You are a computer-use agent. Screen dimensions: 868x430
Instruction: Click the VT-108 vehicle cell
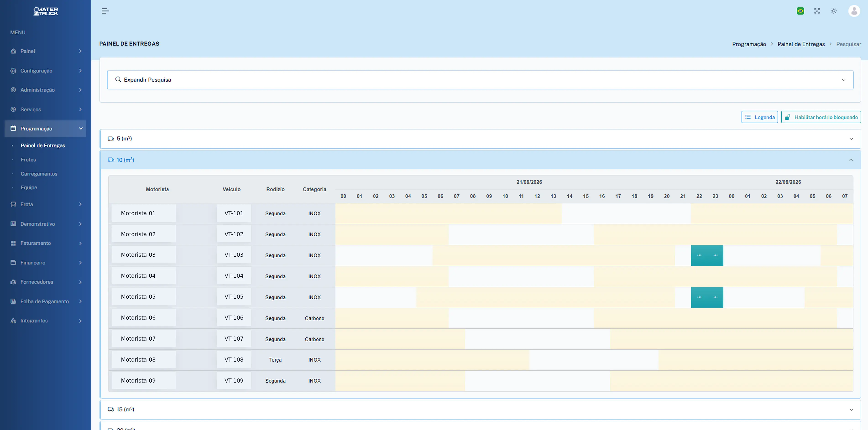tap(234, 360)
